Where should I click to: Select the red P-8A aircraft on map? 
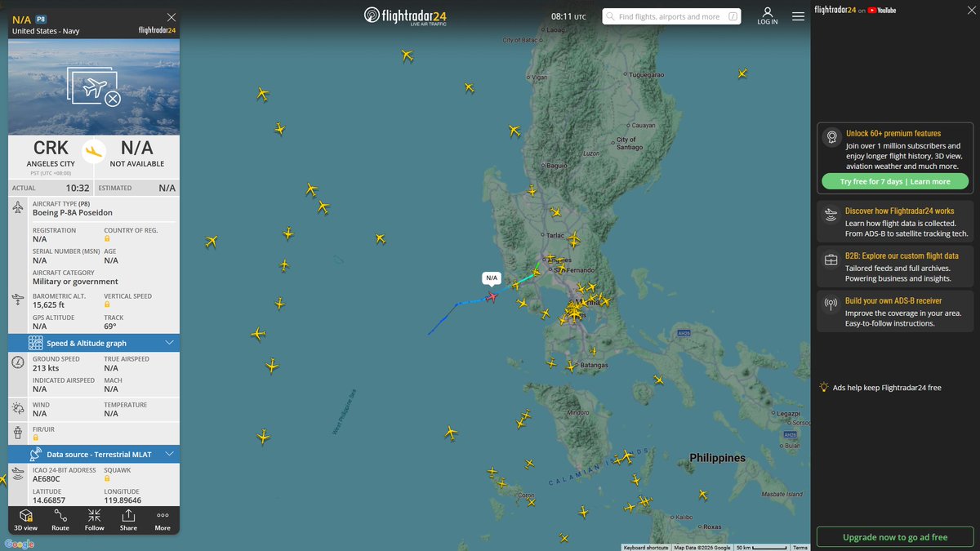[491, 296]
